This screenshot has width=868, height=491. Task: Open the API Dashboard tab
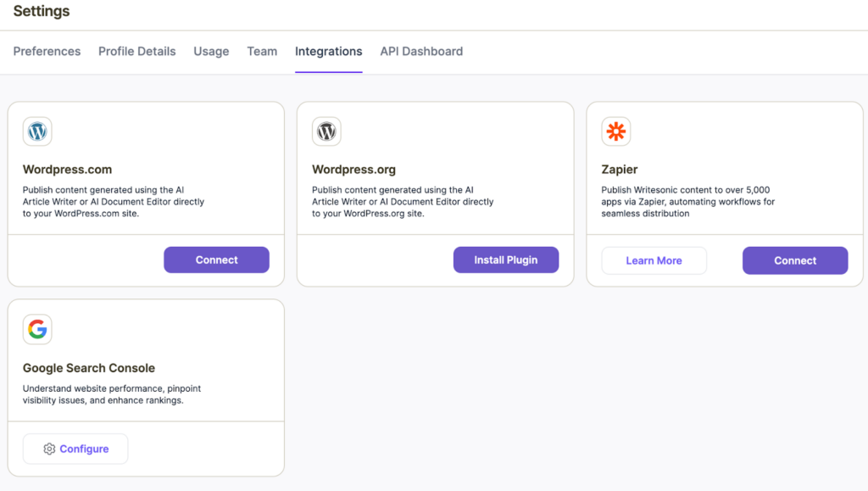click(x=421, y=52)
